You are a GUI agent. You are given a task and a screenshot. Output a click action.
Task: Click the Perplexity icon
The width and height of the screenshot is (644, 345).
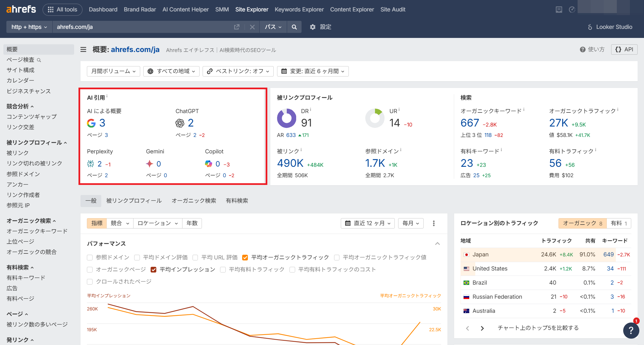90,163
